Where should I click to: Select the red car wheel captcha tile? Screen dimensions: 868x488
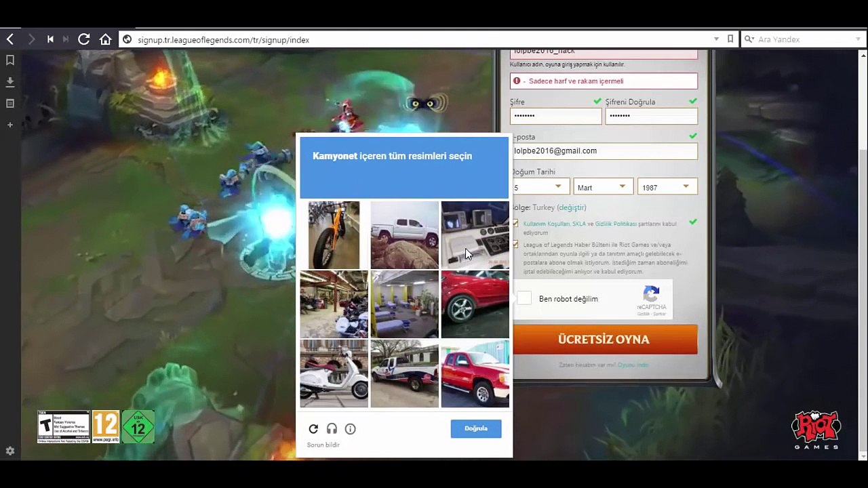tap(475, 304)
